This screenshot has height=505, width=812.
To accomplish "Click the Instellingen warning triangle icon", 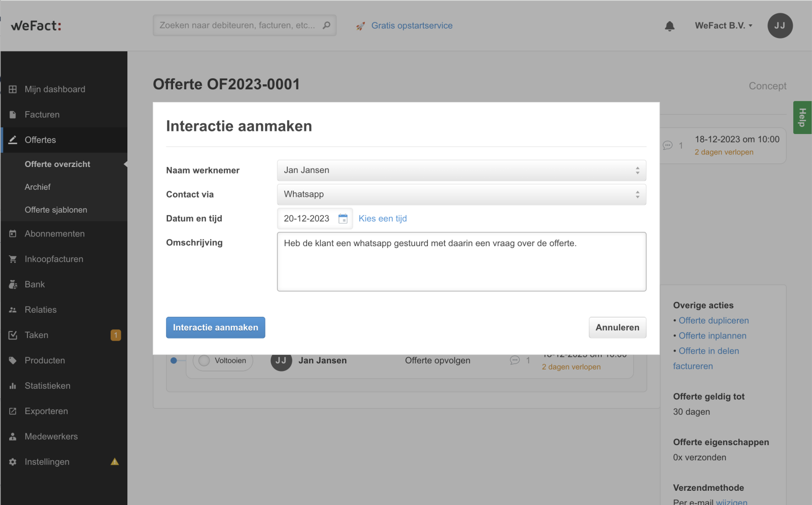I will [x=115, y=462].
